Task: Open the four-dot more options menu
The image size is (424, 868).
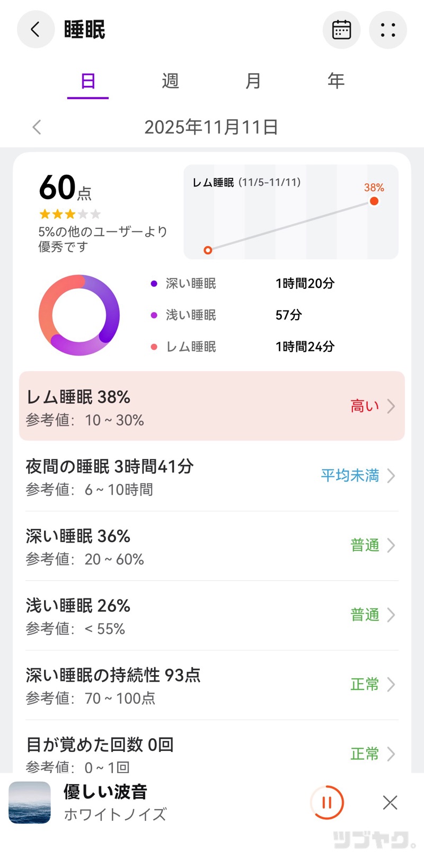Action: 388,30
